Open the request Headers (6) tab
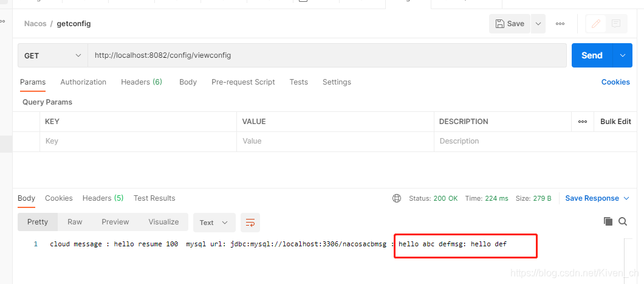Screen dimensions: 644x284 [142, 81]
